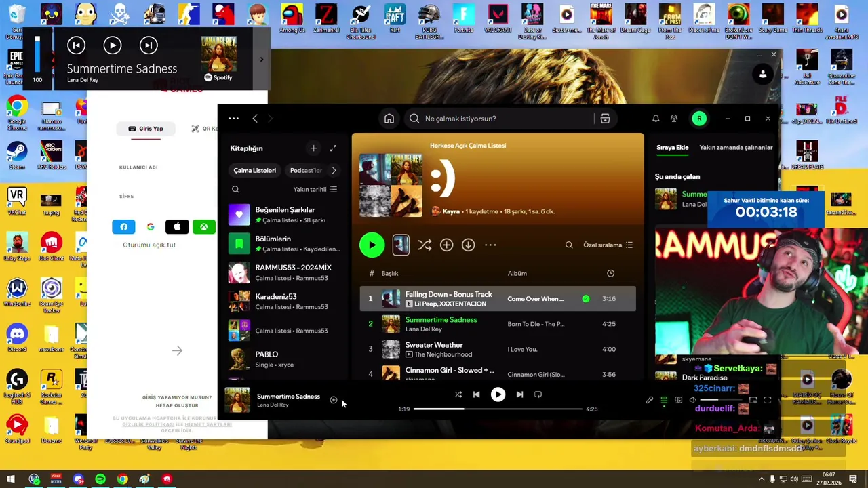The width and height of the screenshot is (868, 488).
Task: Toggle repeat in bottom player bar
Action: tap(538, 394)
